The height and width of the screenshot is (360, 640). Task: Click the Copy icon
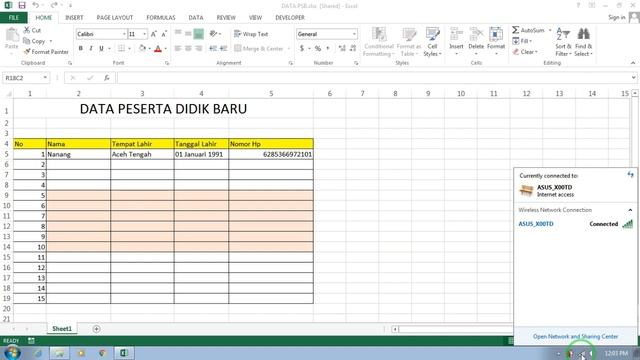pyautogui.click(x=27, y=41)
